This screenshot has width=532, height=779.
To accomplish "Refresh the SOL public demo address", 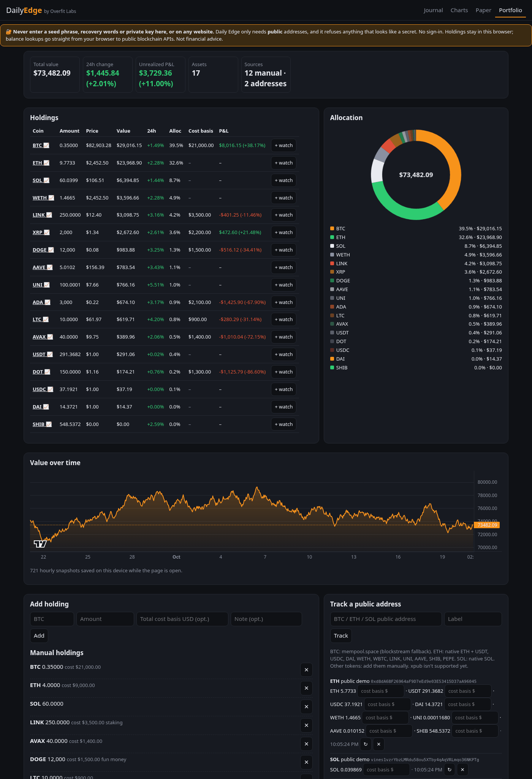I will [450, 769].
